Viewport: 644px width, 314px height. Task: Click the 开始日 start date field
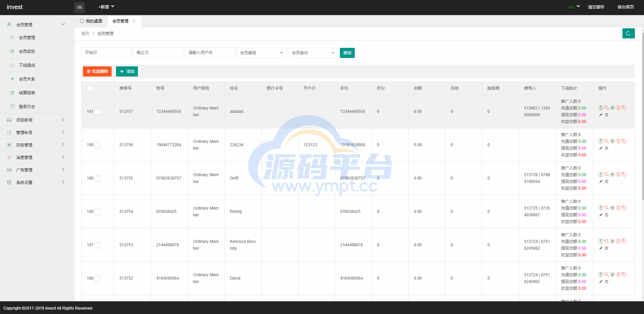(107, 53)
